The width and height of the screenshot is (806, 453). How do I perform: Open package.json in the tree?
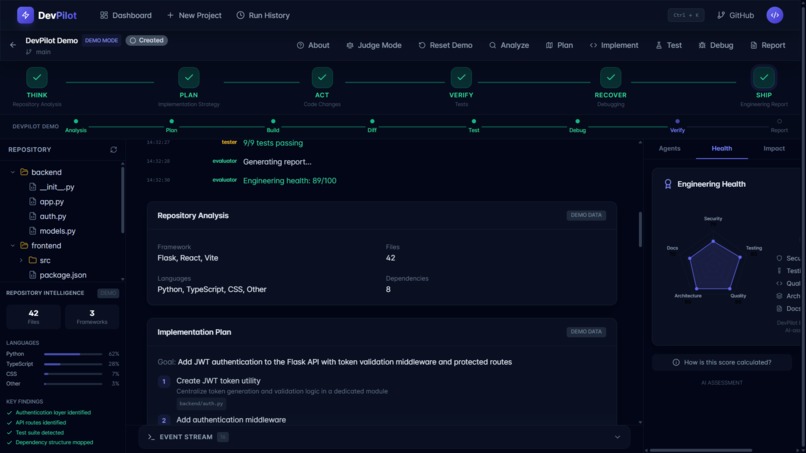tap(63, 275)
